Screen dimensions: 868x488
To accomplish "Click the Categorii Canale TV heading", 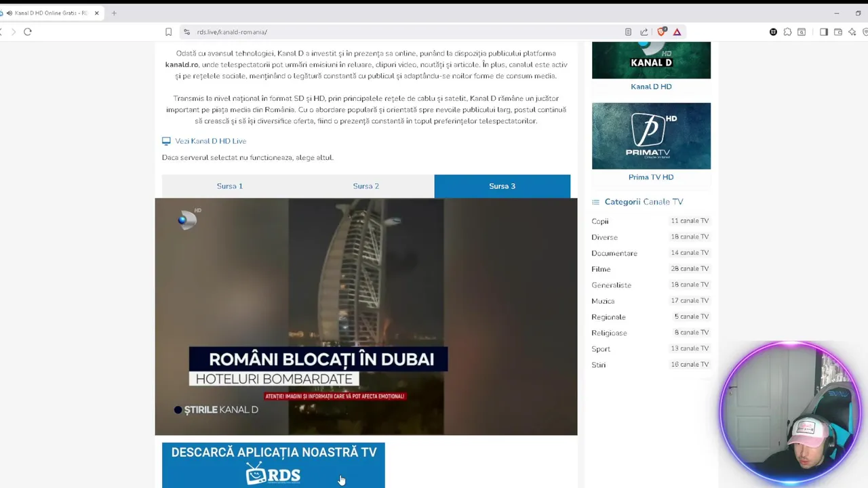I will click(x=644, y=202).
